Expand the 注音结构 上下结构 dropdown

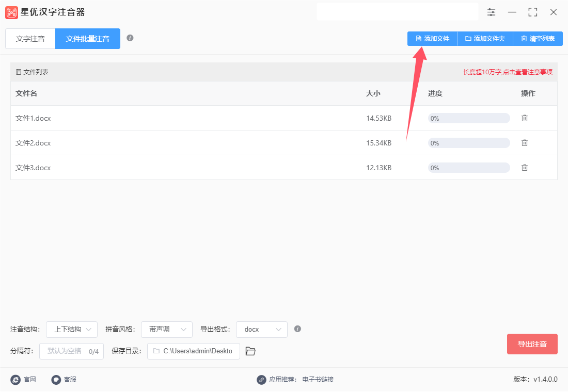(72, 330)
